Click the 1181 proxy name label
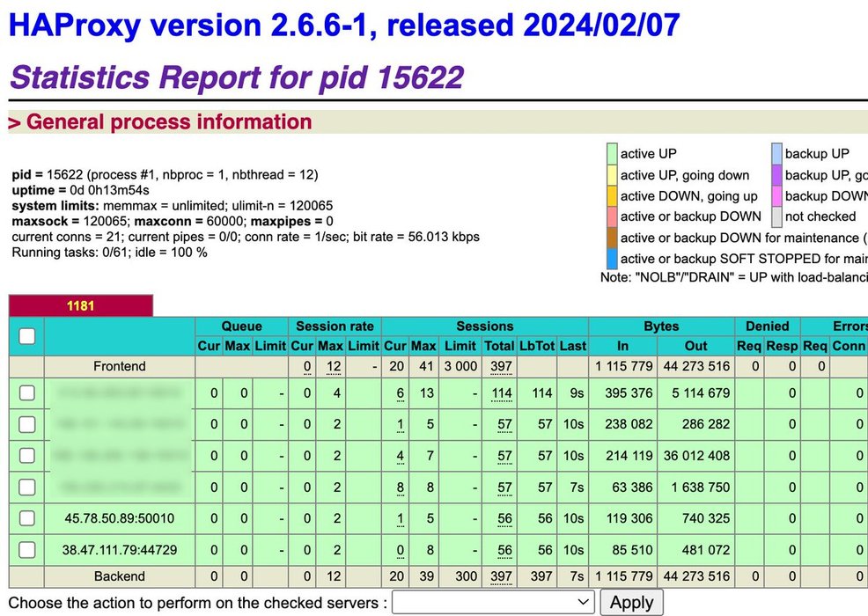Viewport: 868px width, 616px height. click(81, 306)
